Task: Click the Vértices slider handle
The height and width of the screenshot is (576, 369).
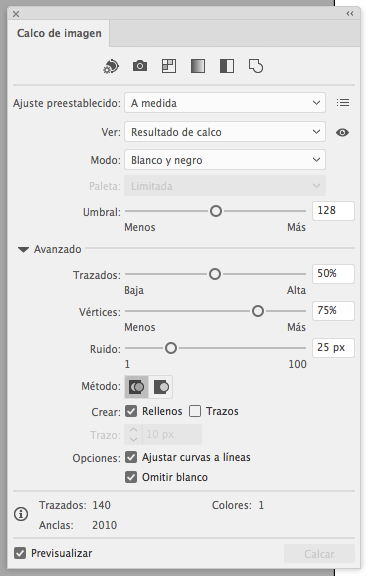Action: pyautogui.click(x=258, y=311)
